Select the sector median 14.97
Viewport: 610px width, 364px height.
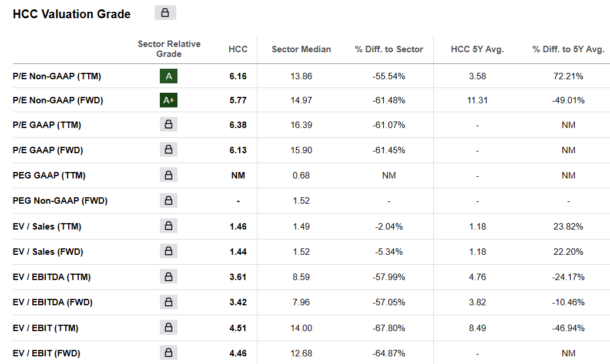(x=301, y=100)
